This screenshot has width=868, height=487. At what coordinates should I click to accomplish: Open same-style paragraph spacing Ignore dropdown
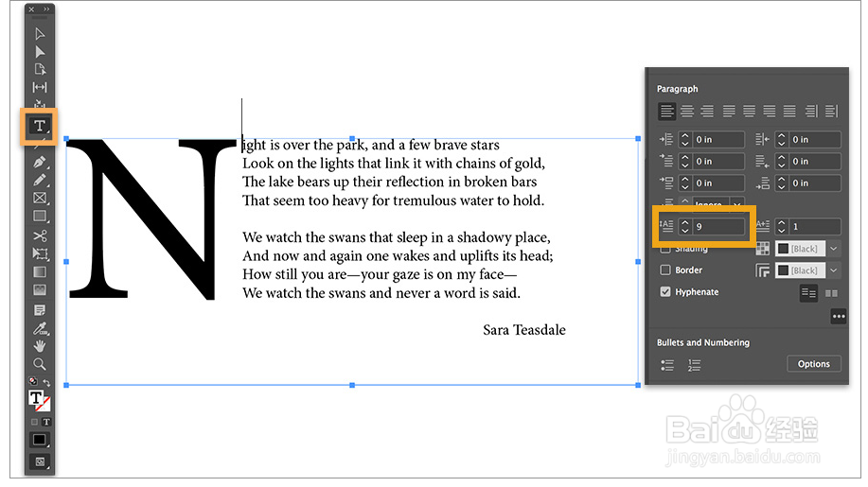click(x=736, y=204)
